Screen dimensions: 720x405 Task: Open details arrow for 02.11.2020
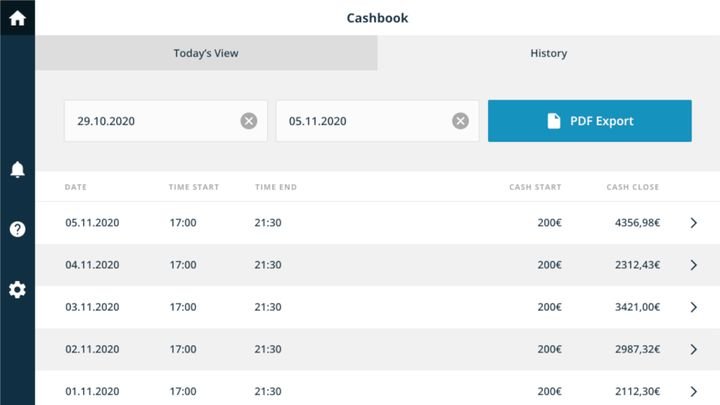694,349
